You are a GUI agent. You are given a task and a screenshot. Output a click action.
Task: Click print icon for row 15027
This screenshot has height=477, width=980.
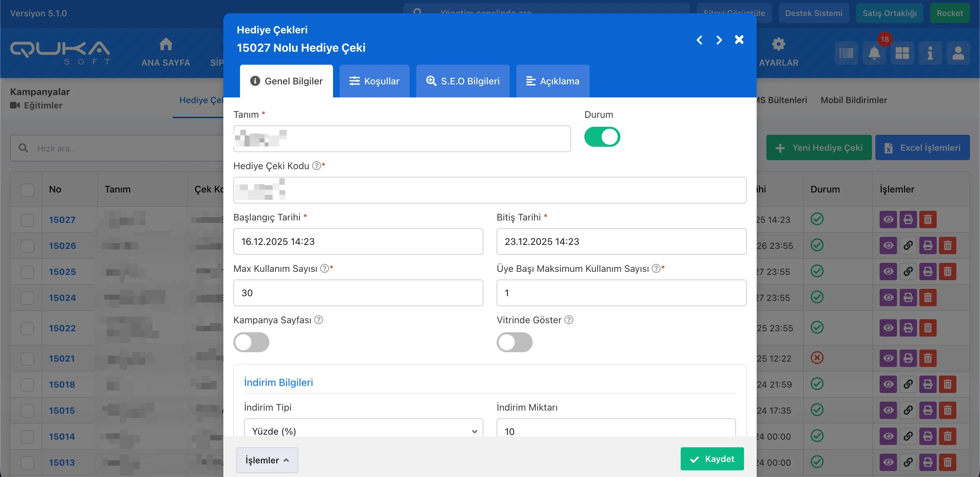[908, 220]
